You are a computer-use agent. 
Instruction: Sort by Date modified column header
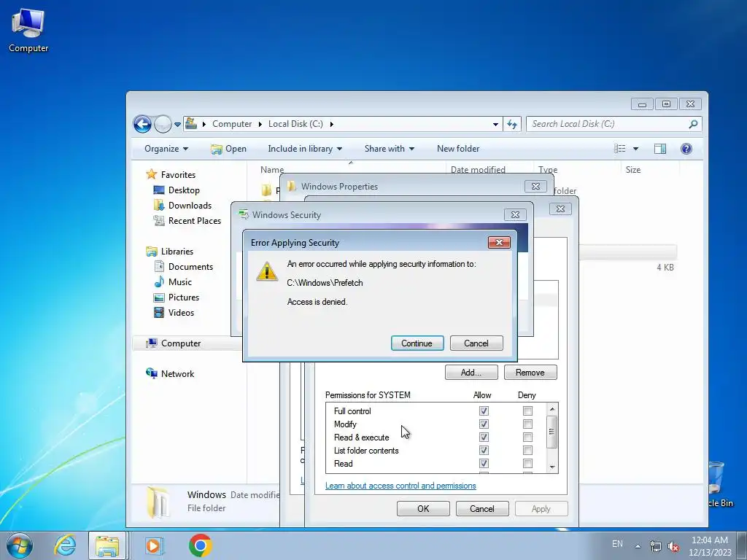(478, 169)
